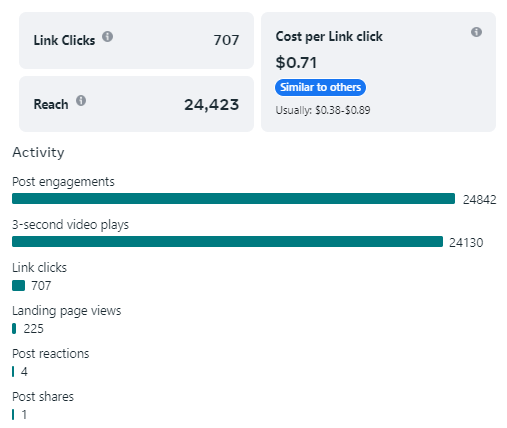Open the Cost per Link click info icon
Image resolution: width=507 pixels, height=428 pixels.
[476, 32]
